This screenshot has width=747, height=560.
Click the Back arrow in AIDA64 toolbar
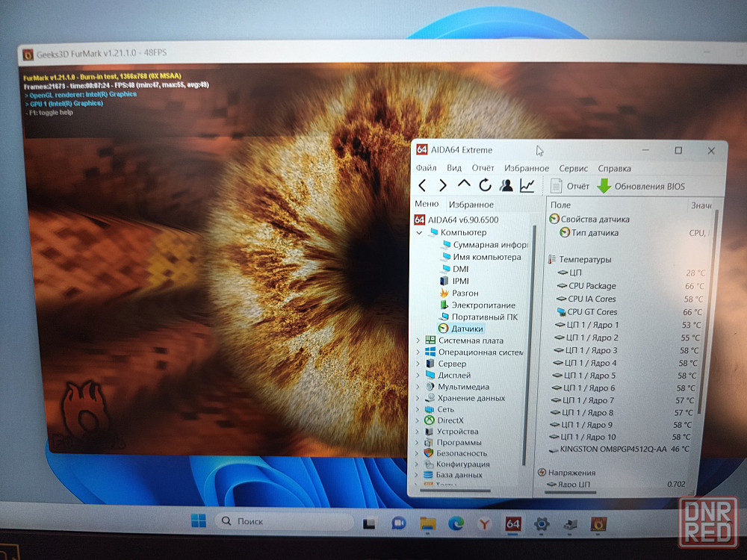tap(422, 185)
